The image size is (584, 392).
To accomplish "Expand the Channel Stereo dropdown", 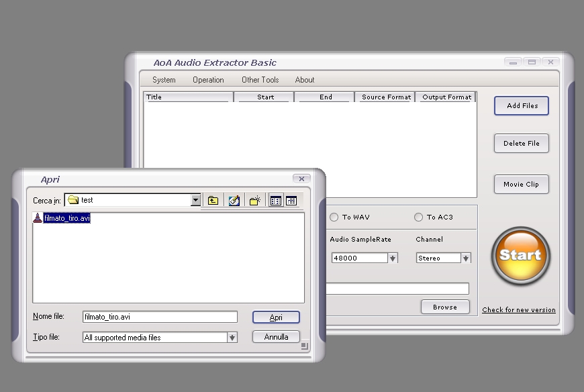I will 466,258.
